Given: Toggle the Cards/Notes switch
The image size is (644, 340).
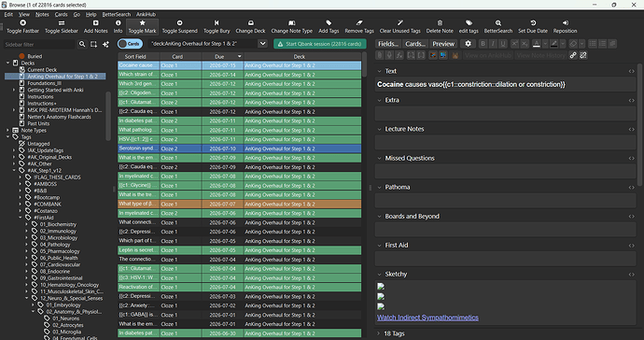Looking at the screenshot, I should [x=130, y=44].
